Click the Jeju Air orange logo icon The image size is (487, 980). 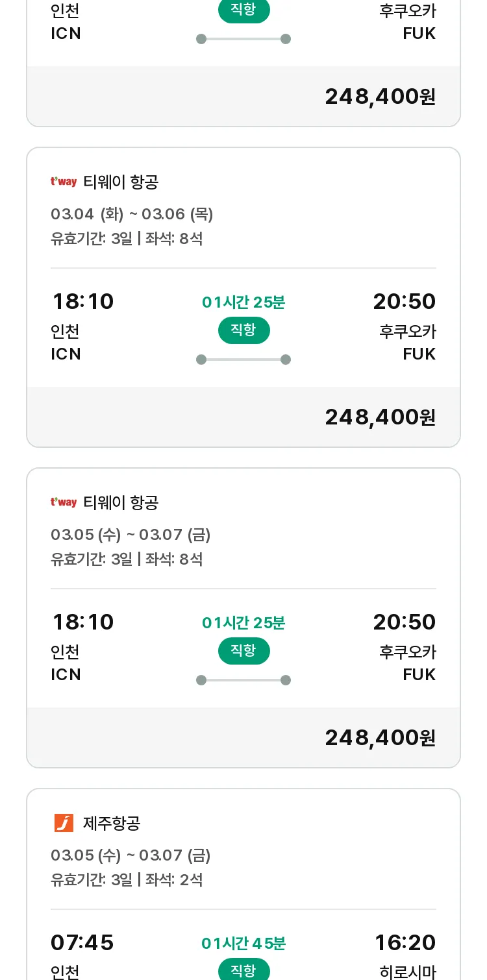(x=64, y=823)
